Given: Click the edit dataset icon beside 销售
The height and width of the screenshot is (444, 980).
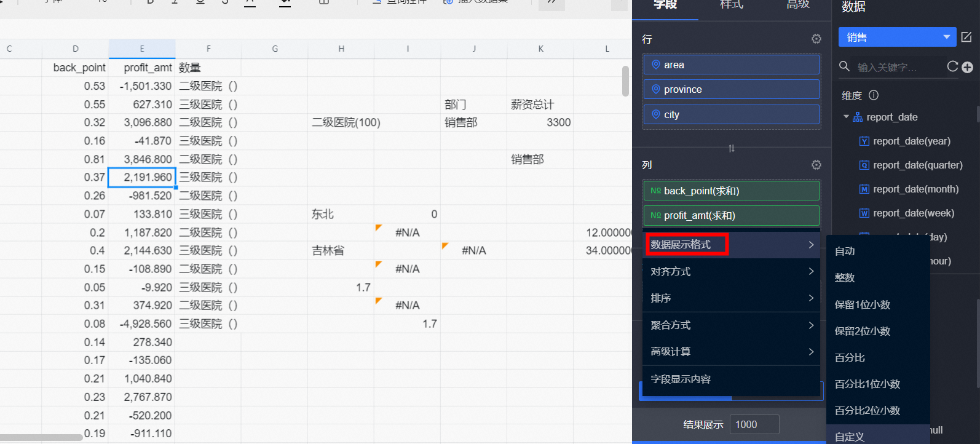Looking at the screenshot, I should [x=966, y=38].
